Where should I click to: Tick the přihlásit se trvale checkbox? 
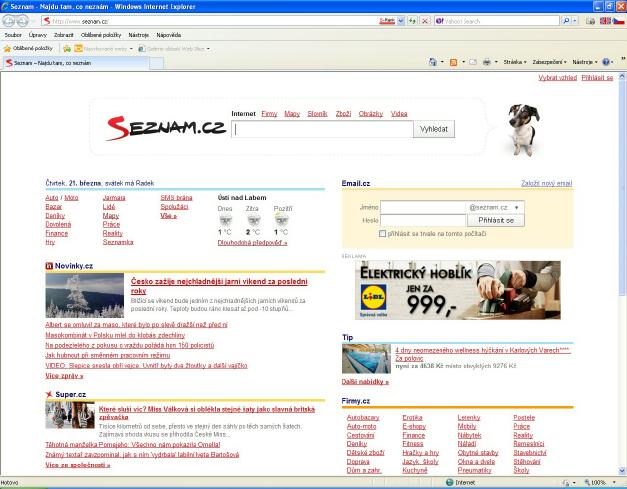tap(382, 234)
